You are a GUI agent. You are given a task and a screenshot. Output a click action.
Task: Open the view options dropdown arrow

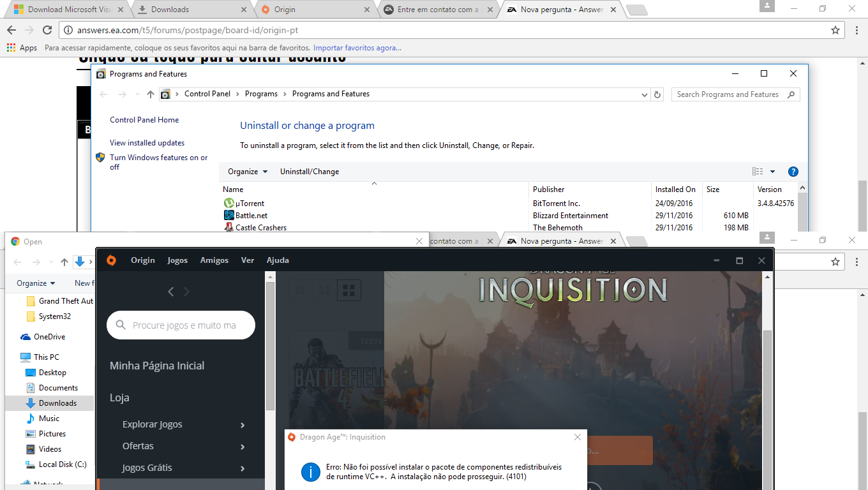pos(772,172)
